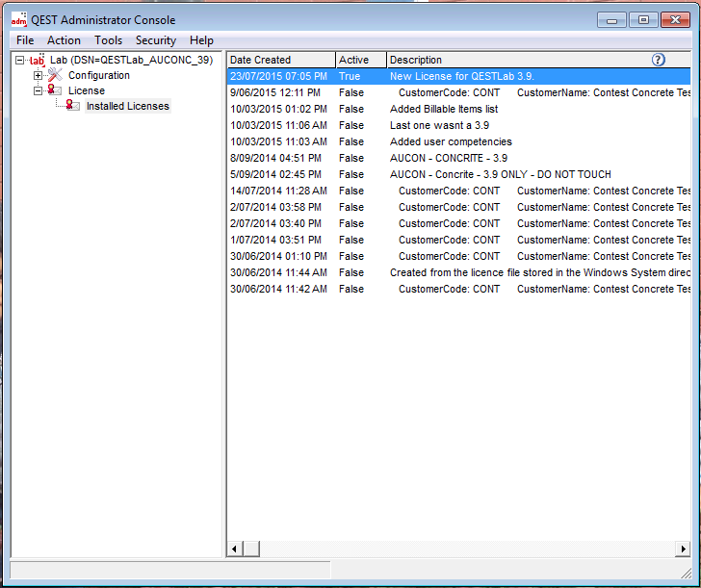Collapse the License tree node
The height and width of the screenshot is (588, 701).
pos(39,90)
